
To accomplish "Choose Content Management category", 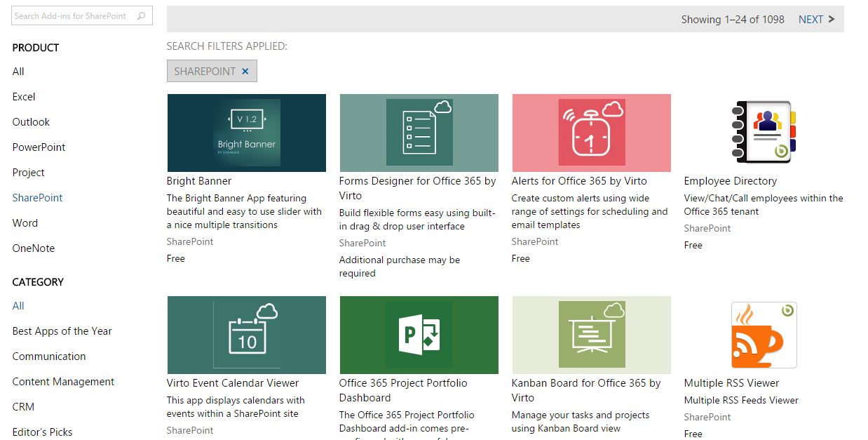I will [x=63, y=382].
